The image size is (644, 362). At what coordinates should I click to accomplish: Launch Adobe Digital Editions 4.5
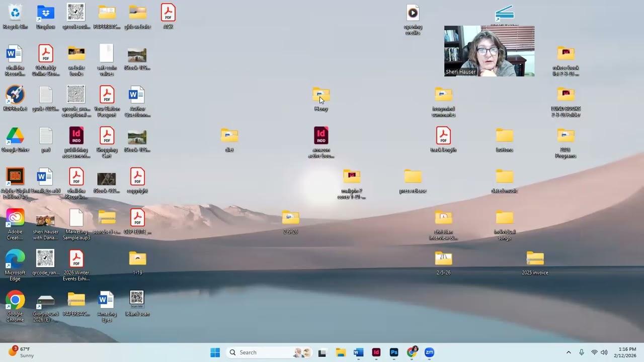(x=15, y=184)
